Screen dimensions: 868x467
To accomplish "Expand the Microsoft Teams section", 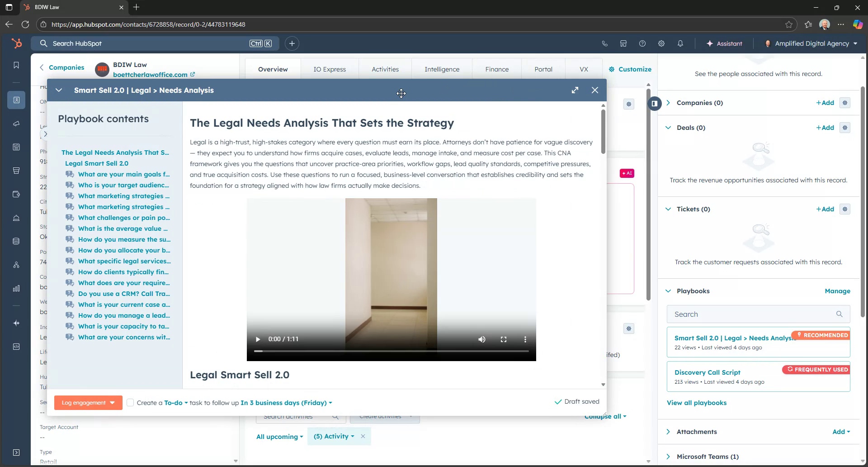I will (668, 456).
